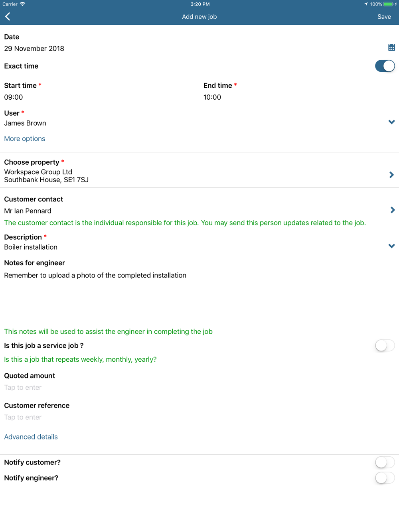
Task: Open Customer contact chevron arrow
Action: (392, 210)
